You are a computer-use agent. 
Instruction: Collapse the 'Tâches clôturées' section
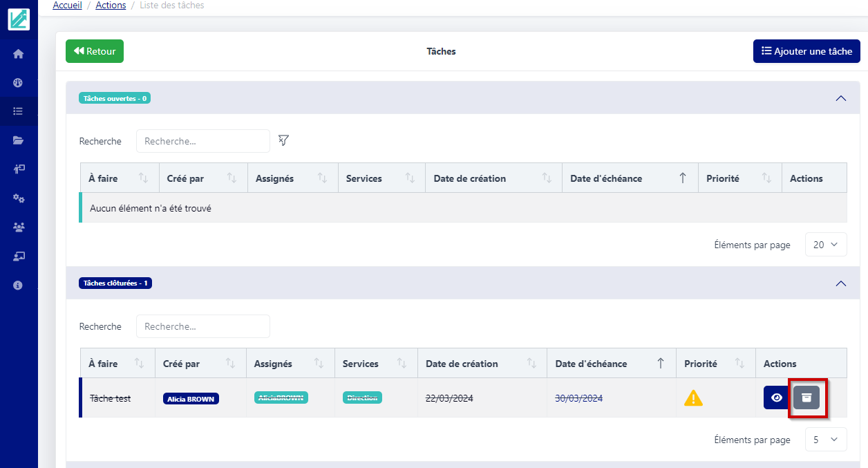tap(840, 283)
